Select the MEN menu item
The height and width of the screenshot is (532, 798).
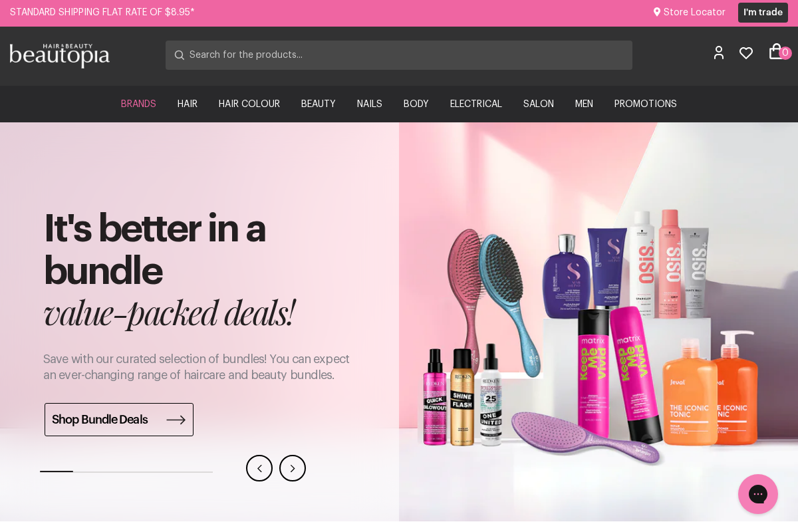tap(584, 104)
